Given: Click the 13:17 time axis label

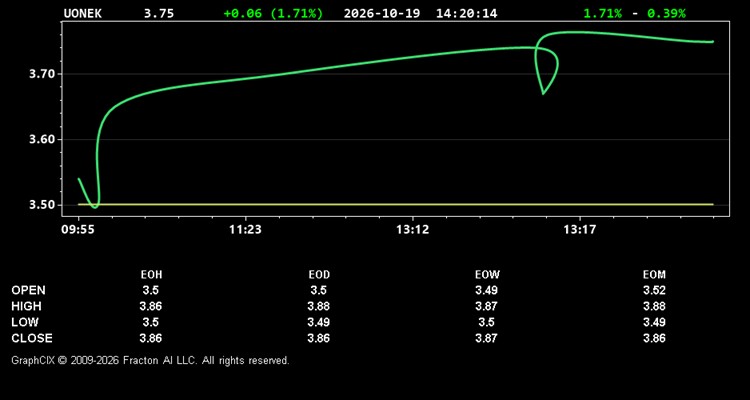Looking at the screenshot, I should [580, 230].
